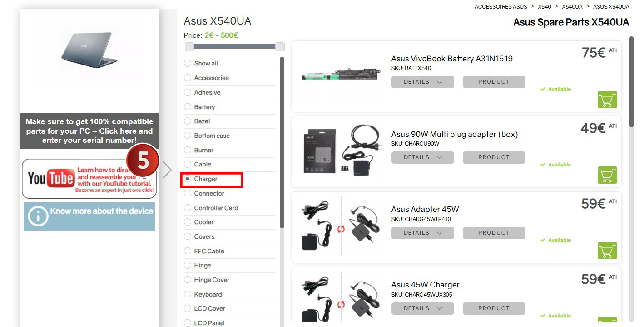Open PRODUCT page for VivoBook Battery A31N1519
The image size is (644, 327).
494,82
